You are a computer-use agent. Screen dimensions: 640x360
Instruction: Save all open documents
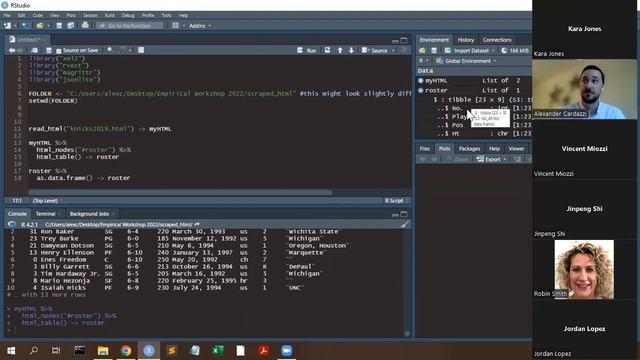coord(71,26)
